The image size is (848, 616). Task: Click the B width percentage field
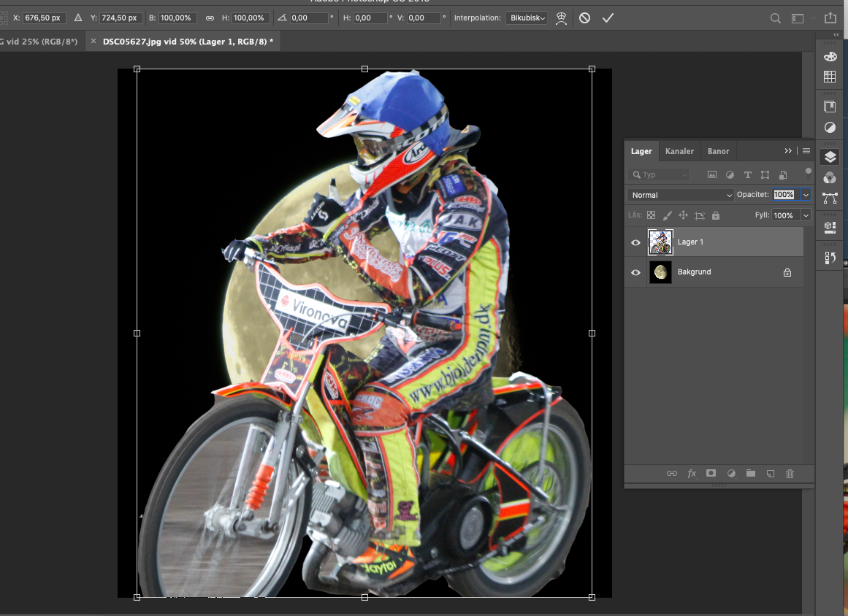click(x=178, y=18)
